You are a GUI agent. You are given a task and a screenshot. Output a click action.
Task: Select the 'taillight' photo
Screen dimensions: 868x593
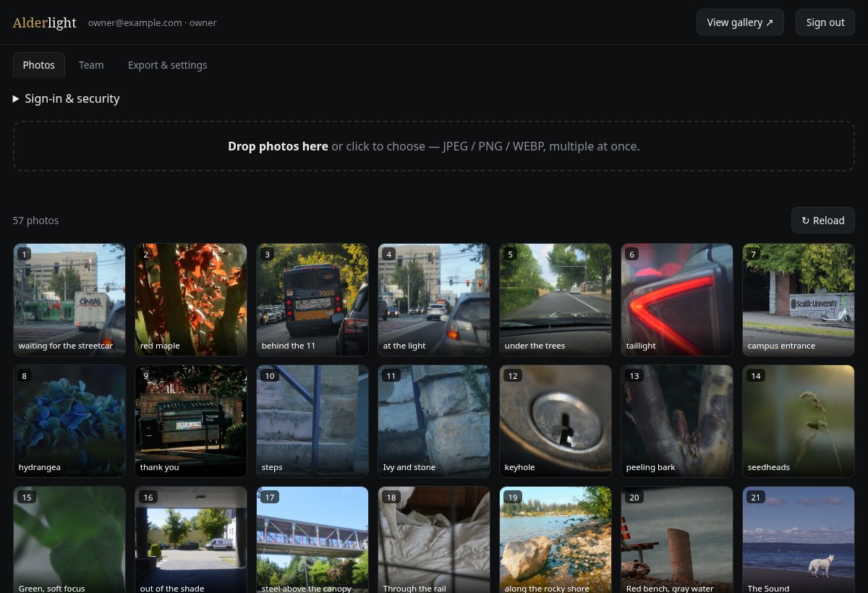point(677,299)
